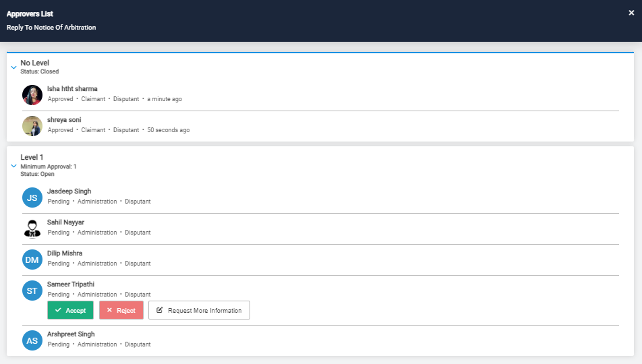Click the No Level heading
Viewport: 642px width, 364px height.
click(35, 63)
